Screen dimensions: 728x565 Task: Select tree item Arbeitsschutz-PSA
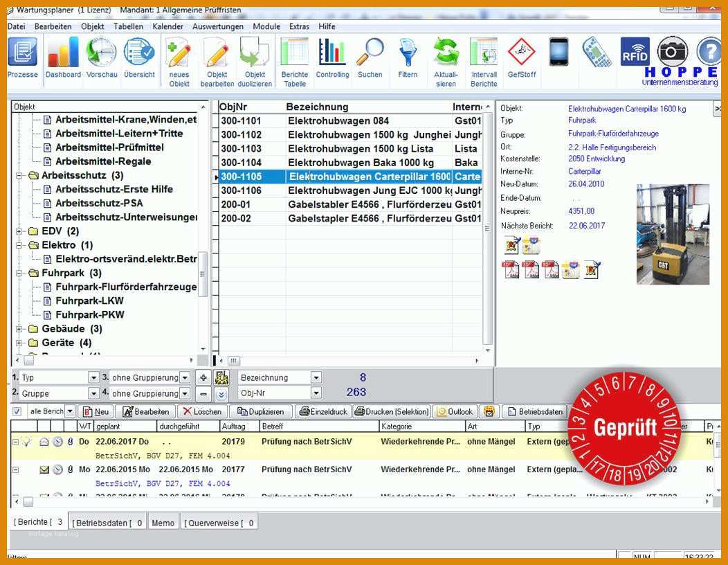point(99,203)
